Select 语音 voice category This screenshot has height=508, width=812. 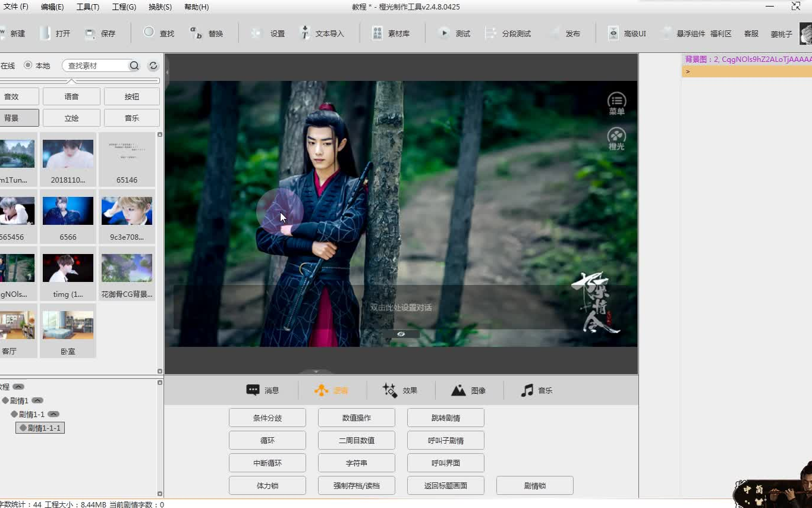71,96
